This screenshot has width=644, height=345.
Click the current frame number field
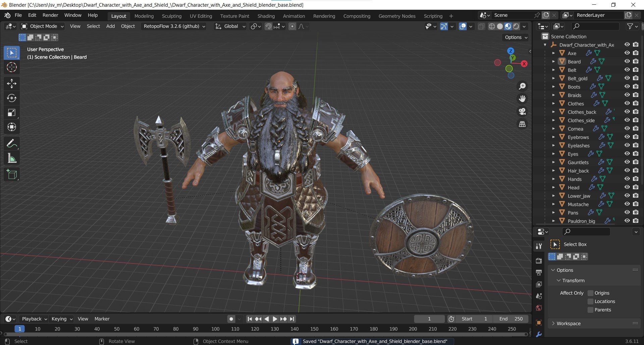click(429, 319)
